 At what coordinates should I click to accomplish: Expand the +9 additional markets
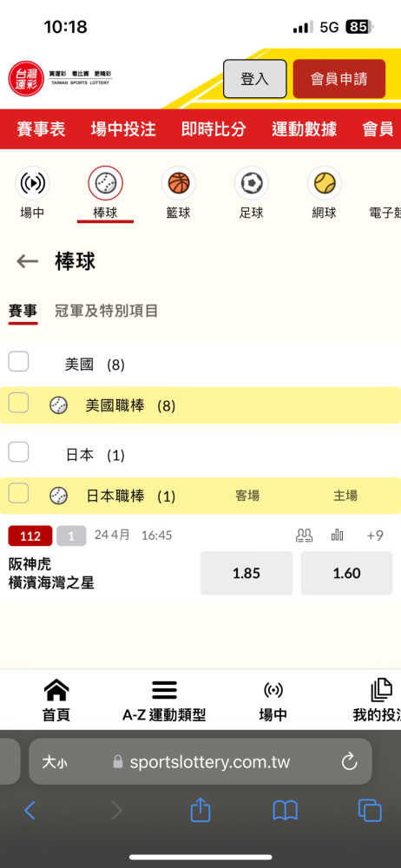[375, 536]
